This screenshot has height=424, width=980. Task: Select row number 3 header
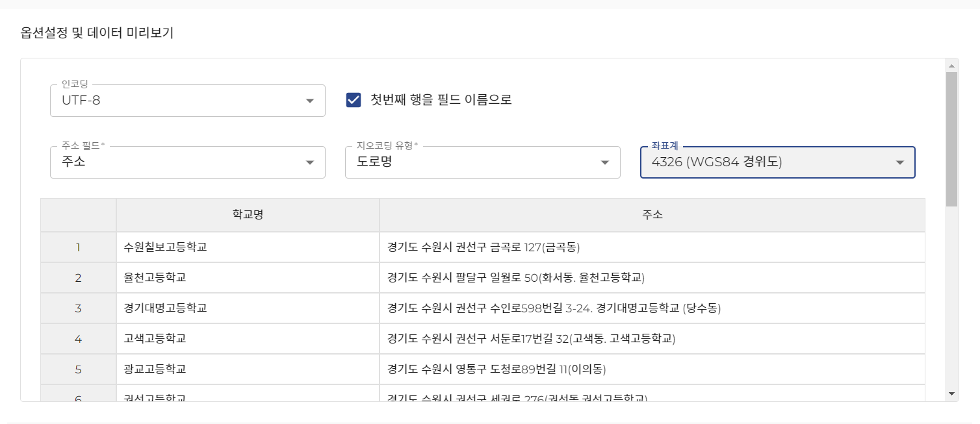coord(78,308)
